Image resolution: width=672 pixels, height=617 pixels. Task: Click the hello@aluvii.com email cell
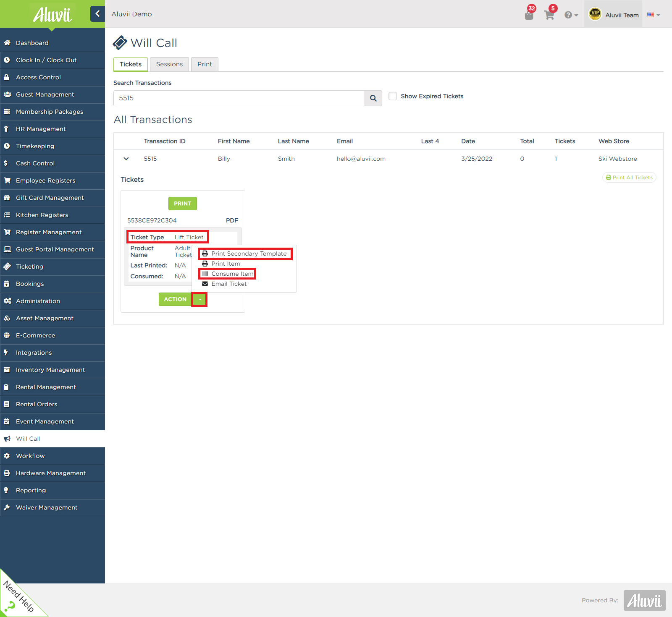point(361,159)
